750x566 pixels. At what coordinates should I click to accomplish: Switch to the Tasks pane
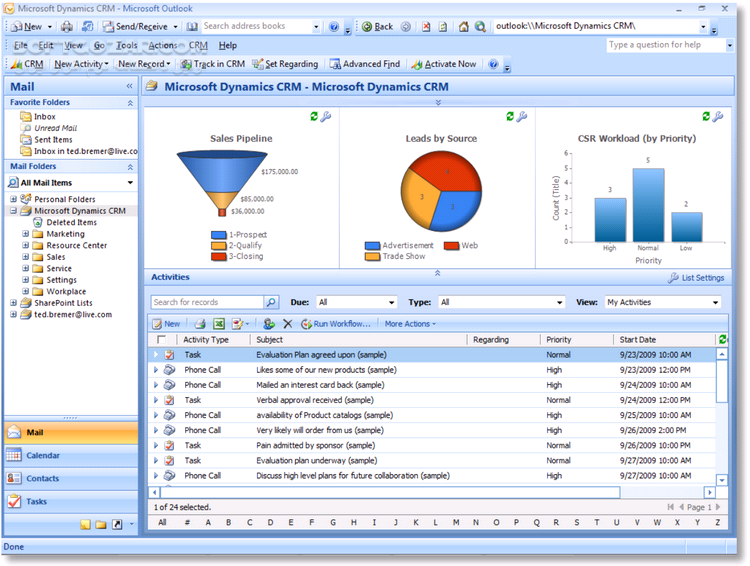point(71,501)
